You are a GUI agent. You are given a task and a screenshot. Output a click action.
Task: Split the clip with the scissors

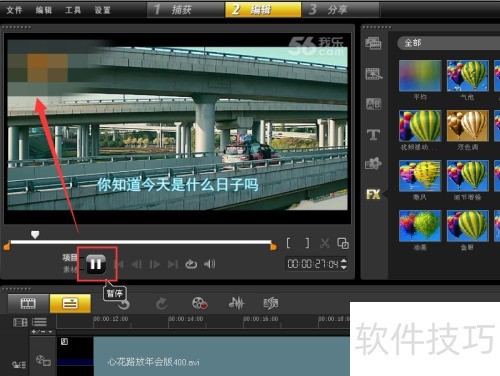pos(325,243)
